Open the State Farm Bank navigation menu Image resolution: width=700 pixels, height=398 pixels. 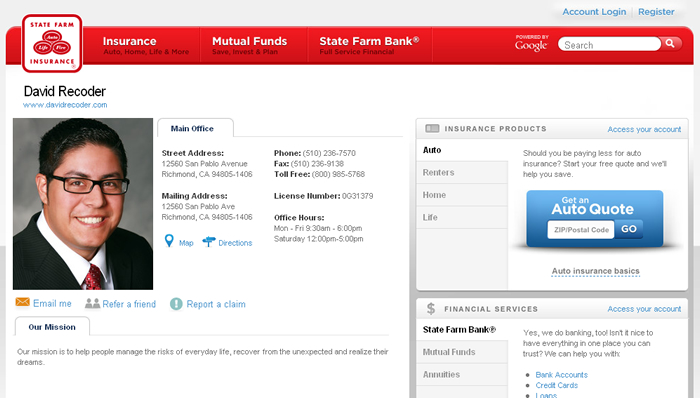coord(369,45)
